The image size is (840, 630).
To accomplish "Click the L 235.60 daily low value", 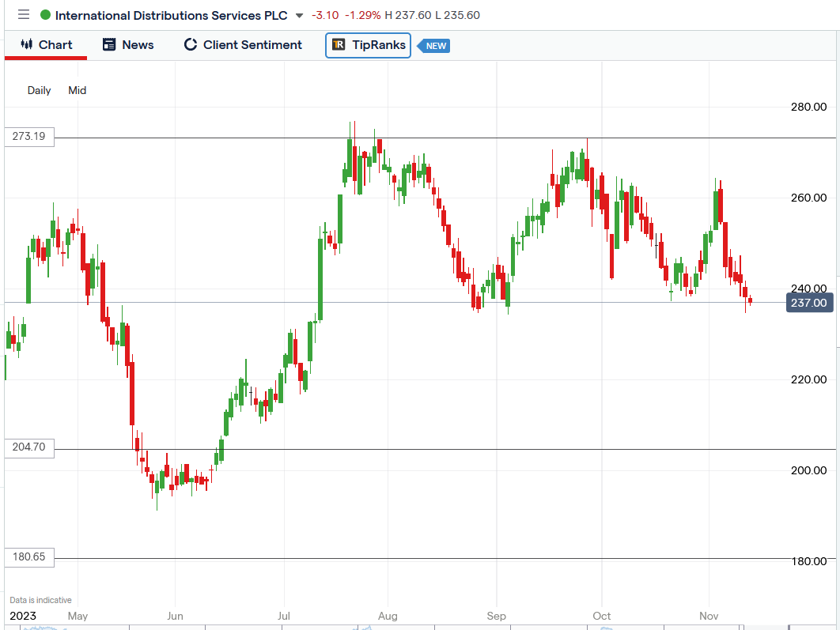I will point(457,16).
